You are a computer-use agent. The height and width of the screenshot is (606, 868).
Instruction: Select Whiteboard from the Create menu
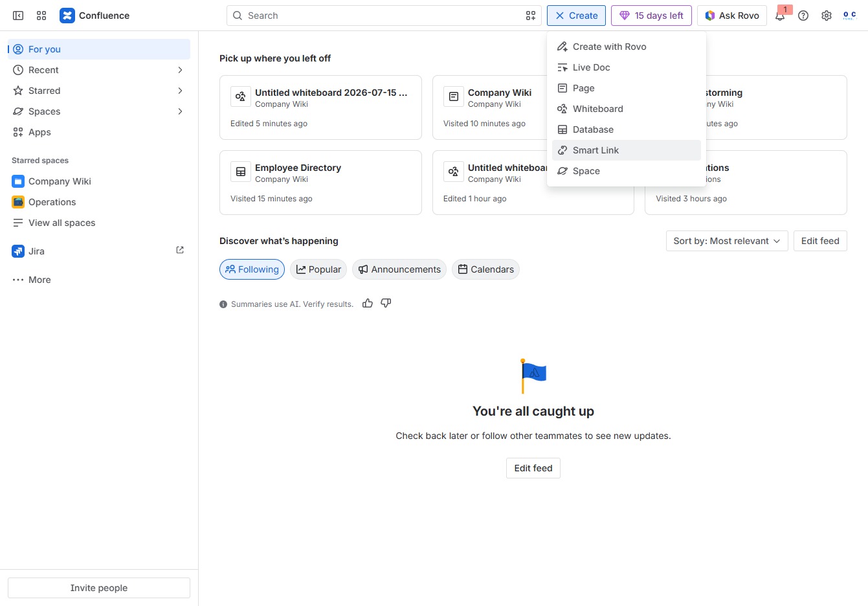coord(627,109)
